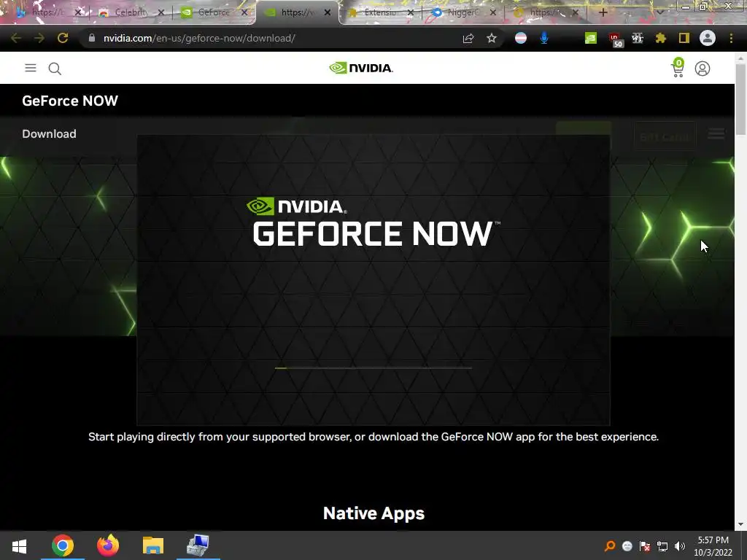Screen dimensions: 747x560
Task: Expand the tab search chevron
Action: tap(659, 12)
